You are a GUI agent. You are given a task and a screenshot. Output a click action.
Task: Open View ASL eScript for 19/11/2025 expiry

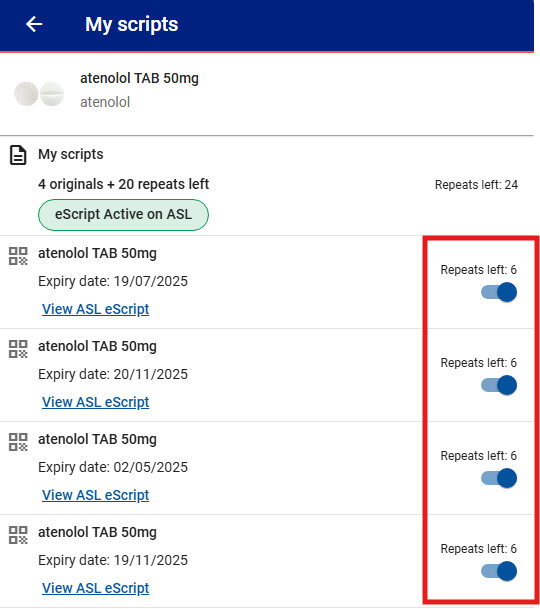coord(96,588)
